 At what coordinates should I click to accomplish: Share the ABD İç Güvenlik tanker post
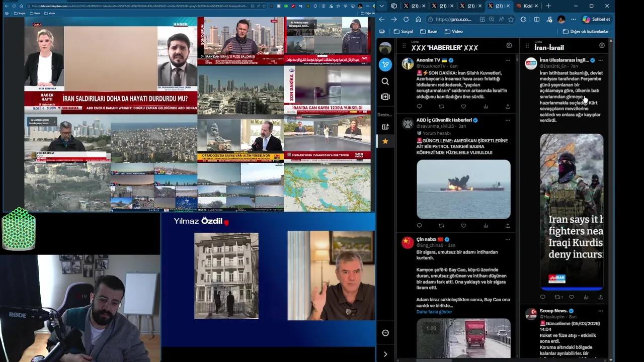[508, 226]
